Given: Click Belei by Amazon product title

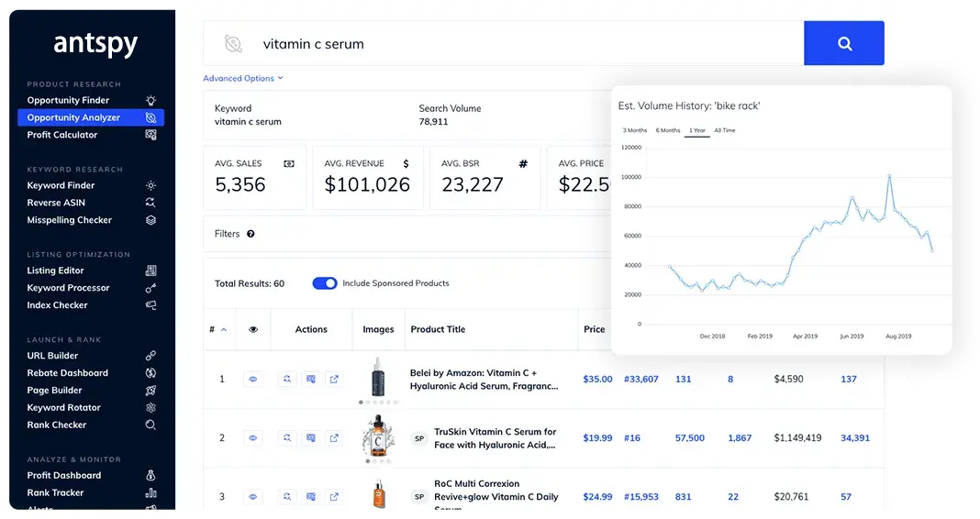Looking at the screenshot, I should [484, 379].
